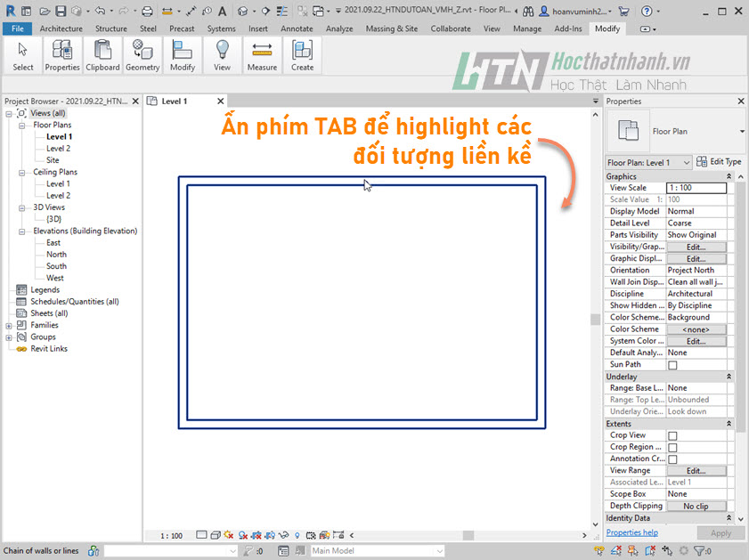
Task: Collapse the Graphics properties section
Action: click(729, 176)
